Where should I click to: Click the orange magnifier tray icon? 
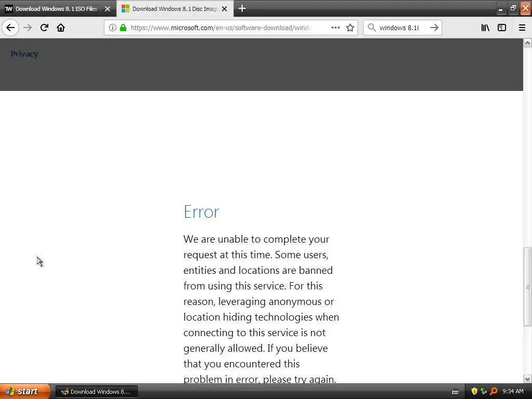[x=494, y=392]
